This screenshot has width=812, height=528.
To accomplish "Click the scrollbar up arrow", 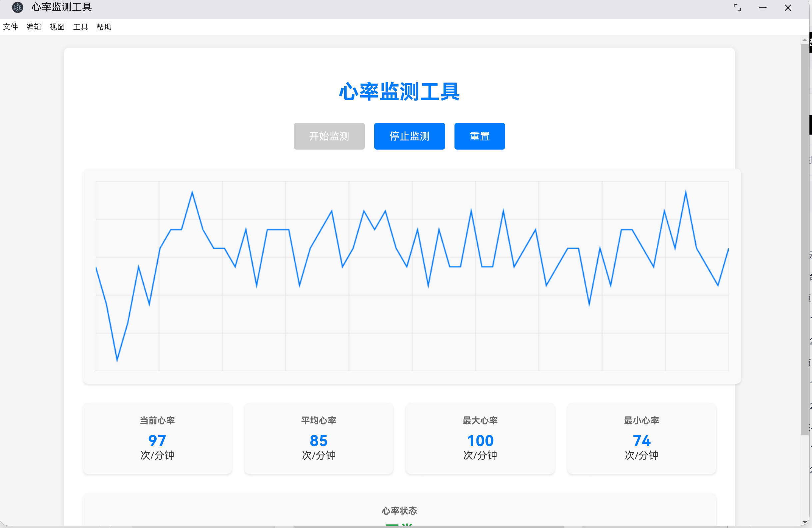I will [805, 40].
